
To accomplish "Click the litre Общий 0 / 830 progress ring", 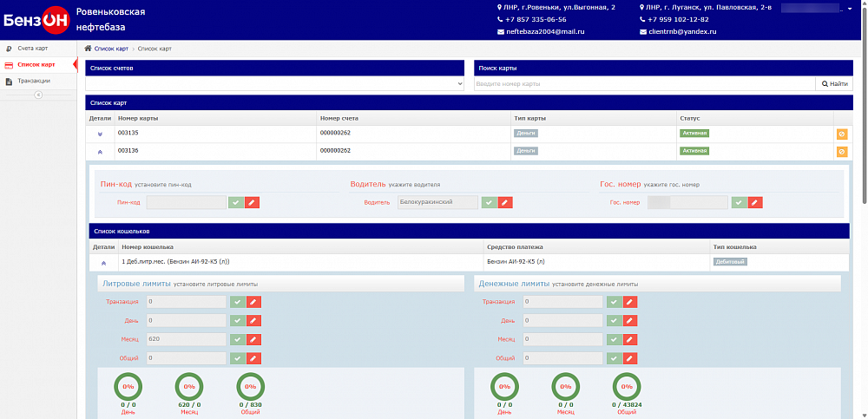I will (250, 386).
